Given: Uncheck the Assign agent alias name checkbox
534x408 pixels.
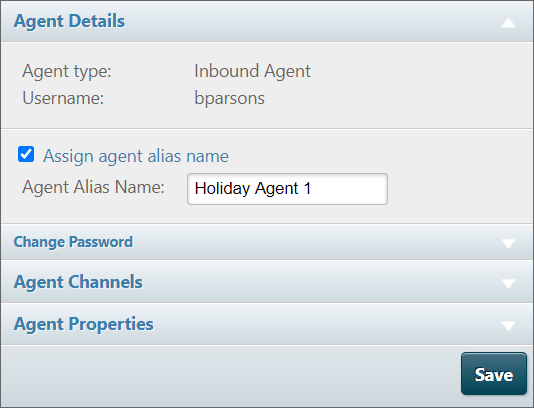Looking at the screenshot, I should click(26, 154).
